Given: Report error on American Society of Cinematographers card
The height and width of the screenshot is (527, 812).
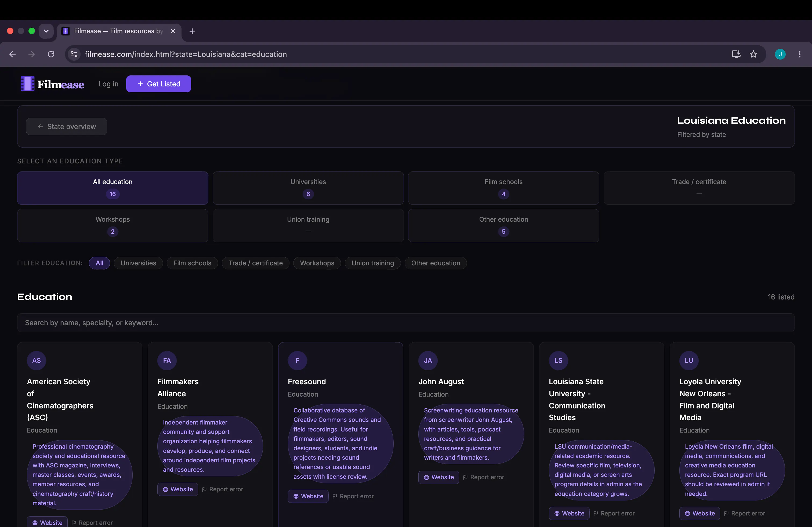Looking at the screenshot, I should coord(92,522).
